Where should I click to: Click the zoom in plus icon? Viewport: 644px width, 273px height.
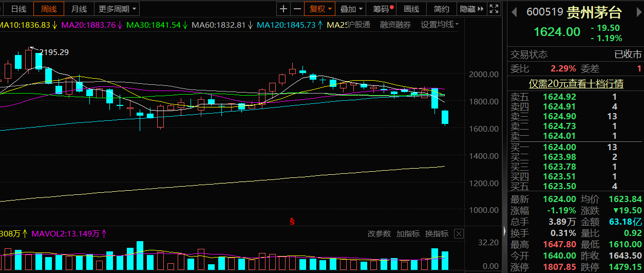pos(283,9)
